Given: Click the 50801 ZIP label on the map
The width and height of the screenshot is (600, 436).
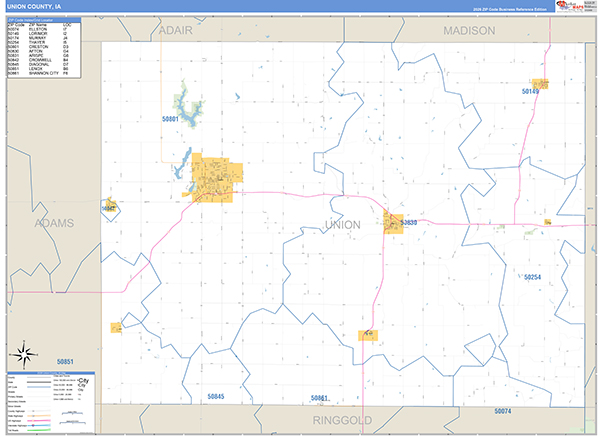Looking at the screenshot, I should tap(170, 119).
